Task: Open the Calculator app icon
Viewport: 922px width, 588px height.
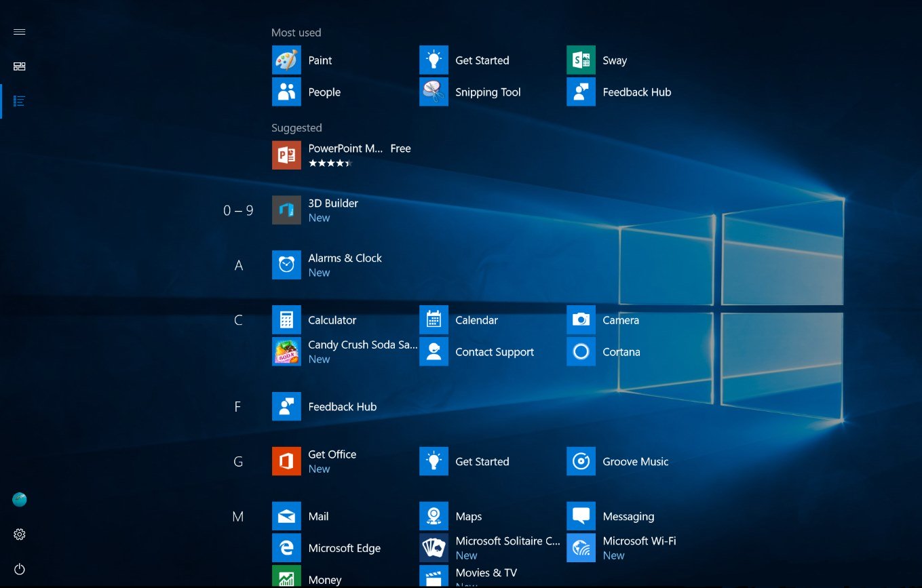Action: pyautogui.click(x=286, y=320)
